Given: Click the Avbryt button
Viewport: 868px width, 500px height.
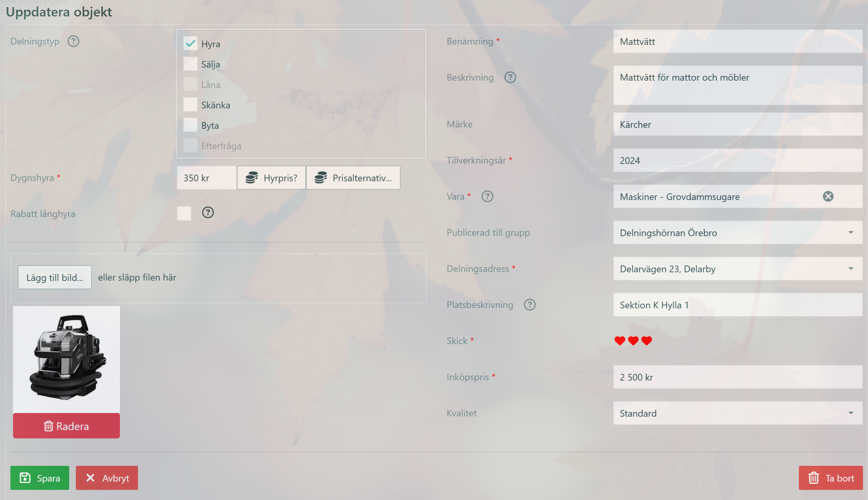Looking at the screenshot, I should click(x=107, y=478).
